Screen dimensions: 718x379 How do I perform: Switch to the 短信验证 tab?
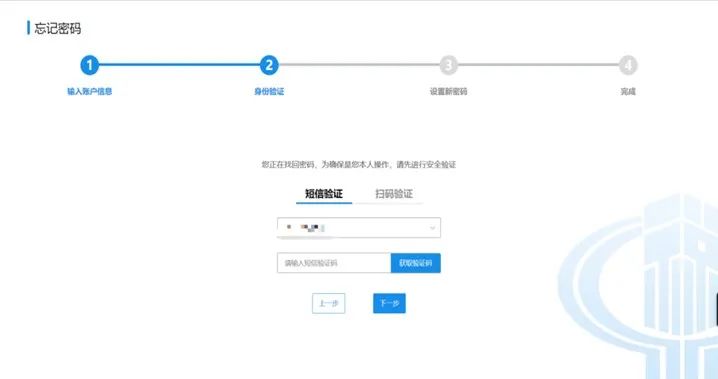324,194
